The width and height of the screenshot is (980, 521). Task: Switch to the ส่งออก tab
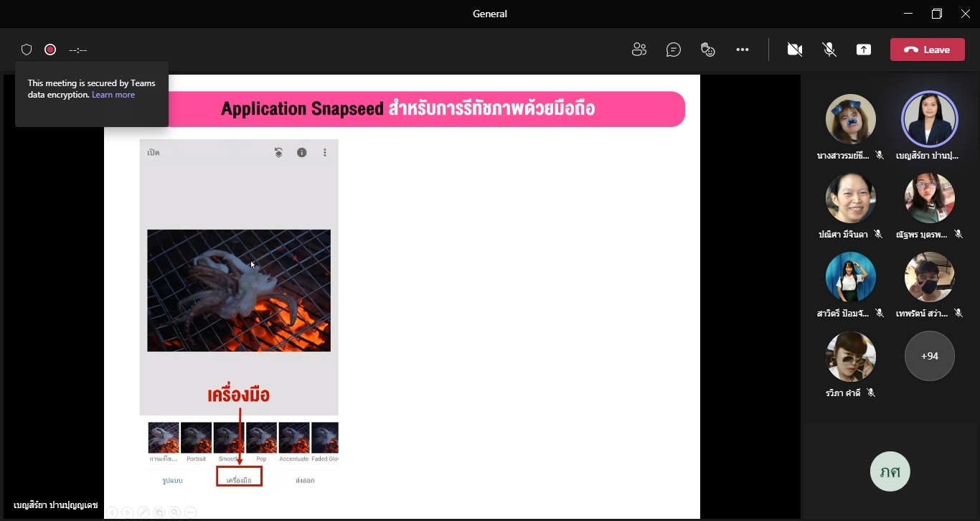click(x=305, y=481)
